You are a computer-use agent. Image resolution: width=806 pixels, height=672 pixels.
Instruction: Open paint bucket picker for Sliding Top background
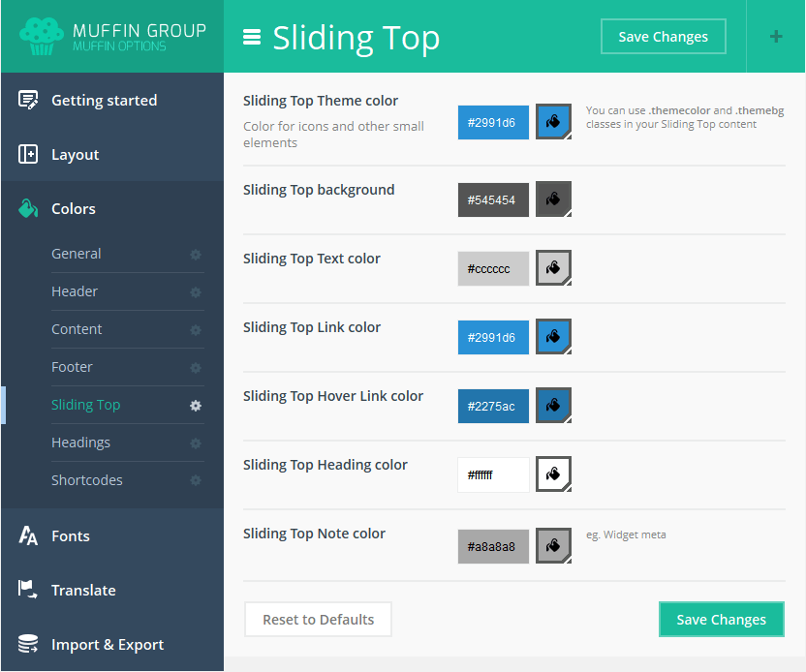pyautogui.click(x=553, y=199)
